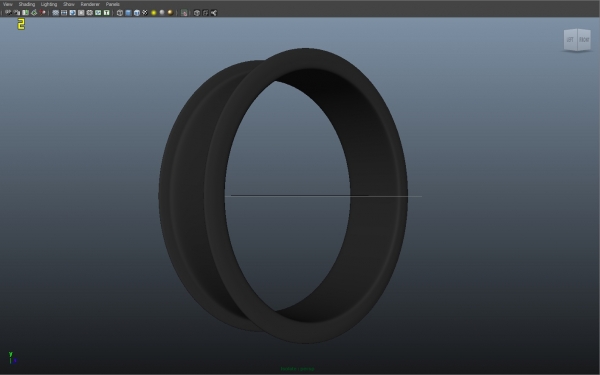Open the Panels menu
The height and width of the screenshot is (375, 600).
pyautogui.click(x=112, y=4)
